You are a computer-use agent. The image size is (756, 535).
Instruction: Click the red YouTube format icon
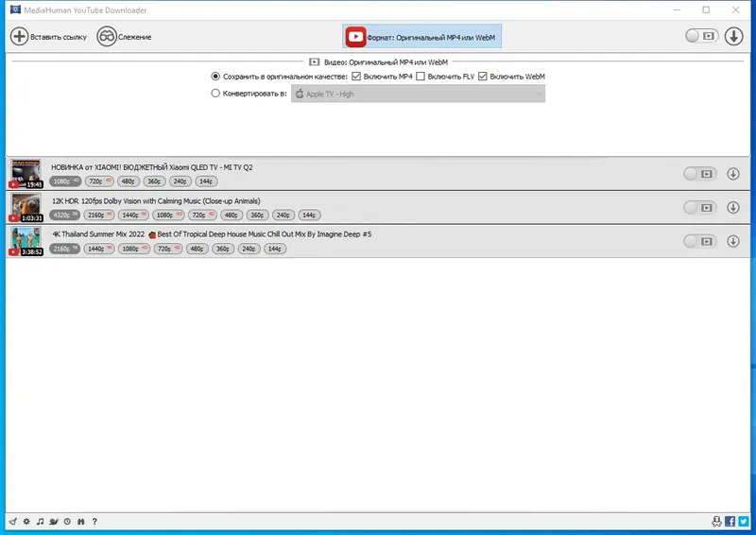(x=355, y=37)
